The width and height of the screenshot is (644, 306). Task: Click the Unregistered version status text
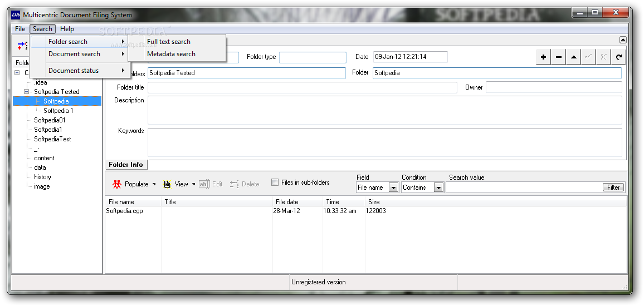click(x=319, y=282)
